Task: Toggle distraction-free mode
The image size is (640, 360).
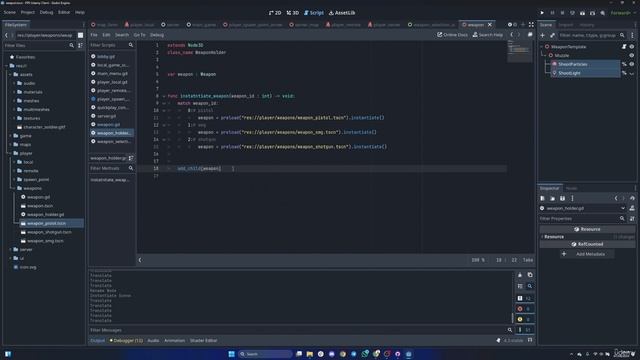Action: coord(531,25)
